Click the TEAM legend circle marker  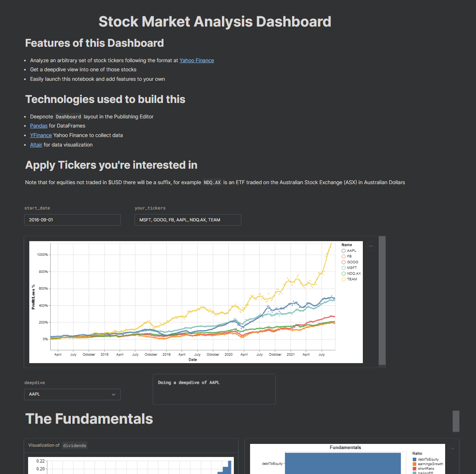click(x=343, y=279)
